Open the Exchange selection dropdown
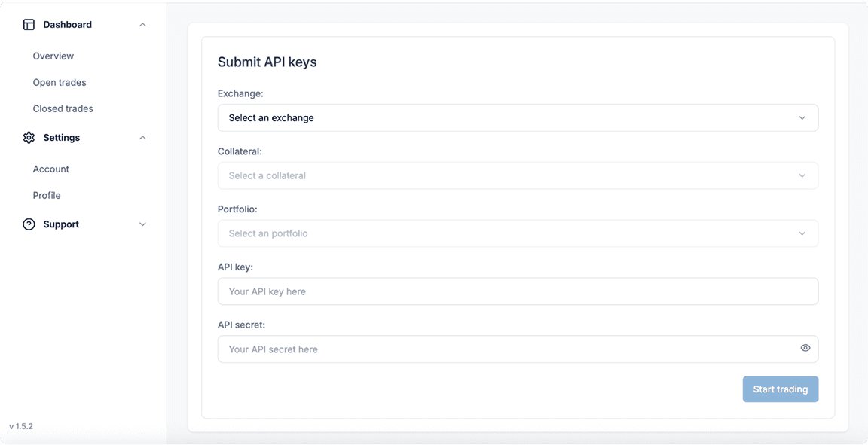Viewport: 868px width, 445px height. coord(518,117)
